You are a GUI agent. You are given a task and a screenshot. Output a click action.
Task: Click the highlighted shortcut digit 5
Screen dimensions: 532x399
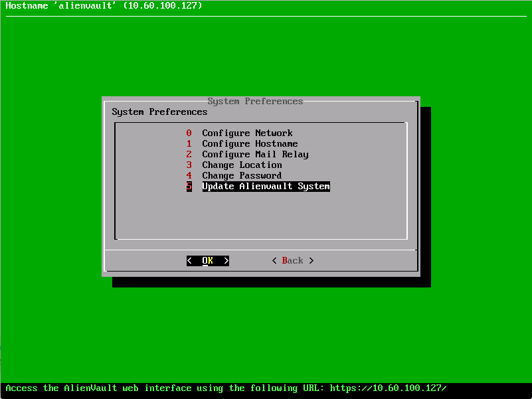[x=189, y=186]
